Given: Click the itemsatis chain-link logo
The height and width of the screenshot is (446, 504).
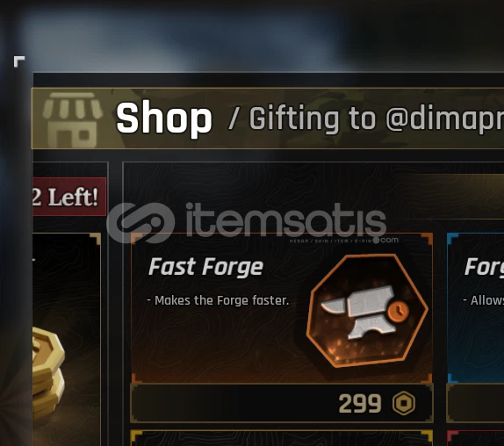Looking at the screenshot, I should (140, 223).
